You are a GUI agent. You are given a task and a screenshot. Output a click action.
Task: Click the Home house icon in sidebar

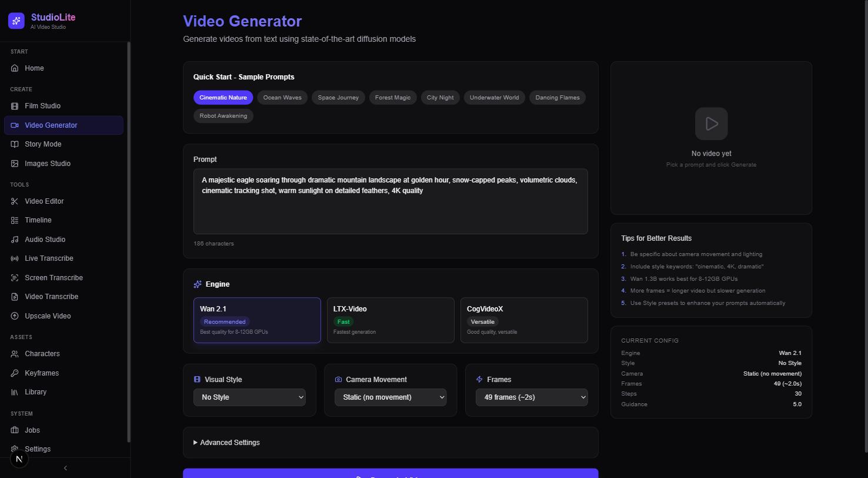pos(15,68)
